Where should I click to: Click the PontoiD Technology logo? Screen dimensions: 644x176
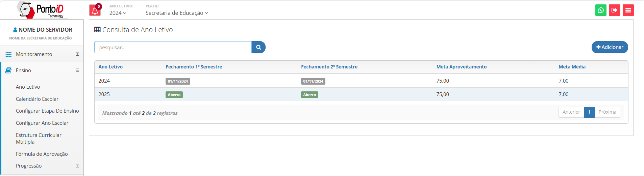point(42,10)
